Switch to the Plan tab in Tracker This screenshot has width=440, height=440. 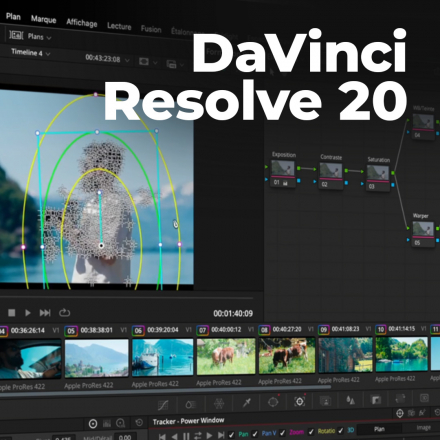(379, 429)
